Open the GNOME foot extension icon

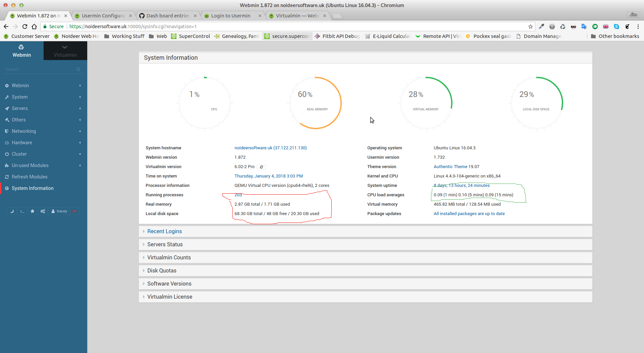(x=627, y=27)
